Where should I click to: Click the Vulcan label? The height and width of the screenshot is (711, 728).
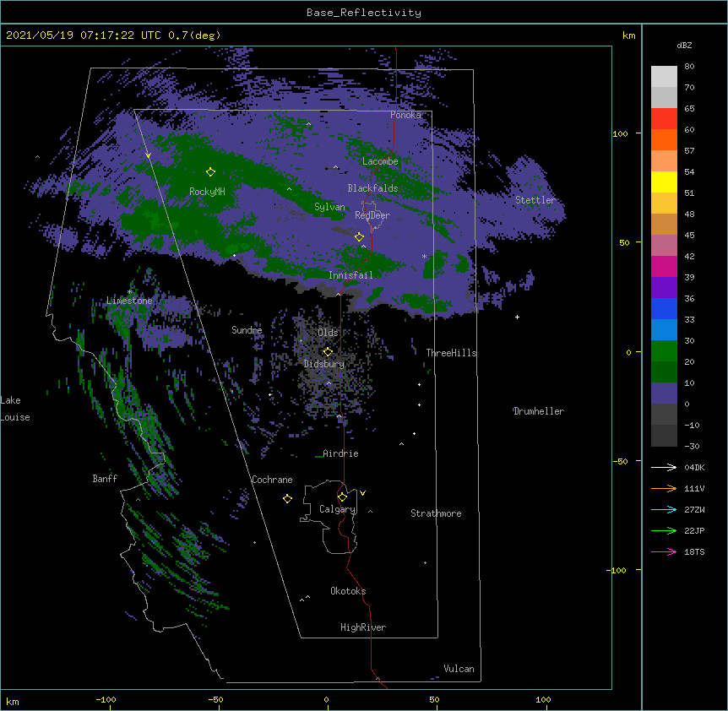(x=459, y=669)
